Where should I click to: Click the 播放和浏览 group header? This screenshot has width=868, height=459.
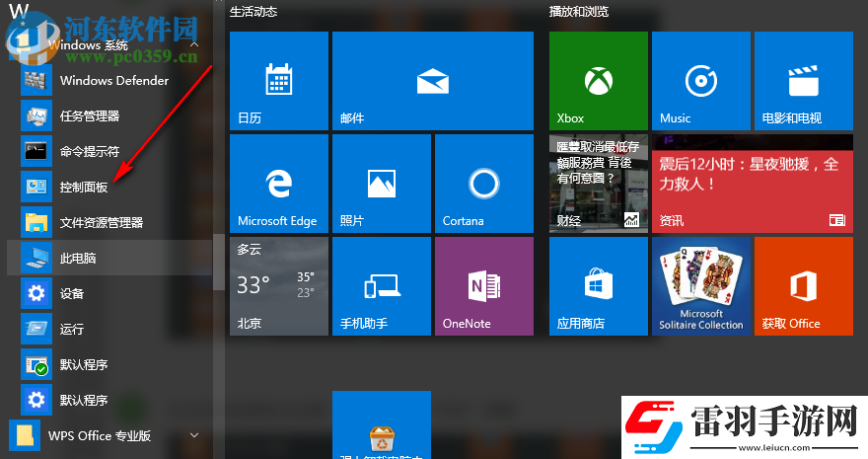click(578, 12)
